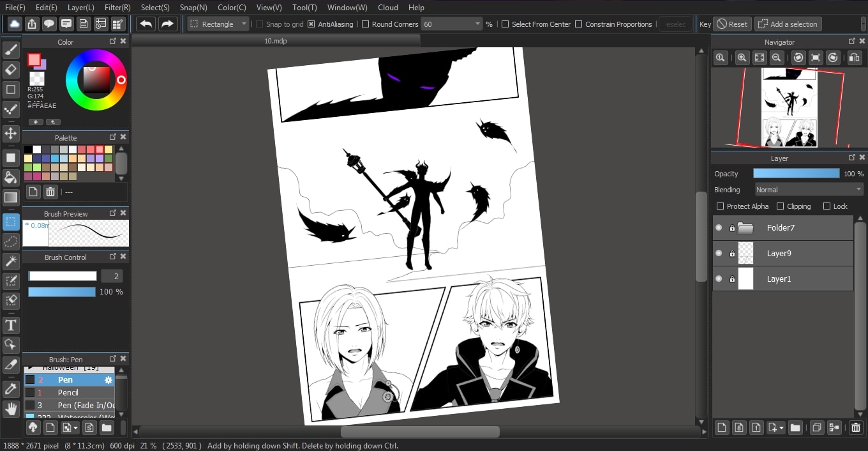Adjust the brush opacity 100% slider

pos(62,291)
